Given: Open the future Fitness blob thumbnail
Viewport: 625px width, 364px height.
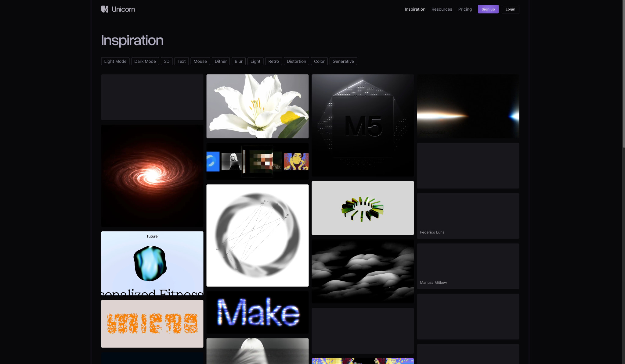Looking at the screenshot, I should click(152, 263).
